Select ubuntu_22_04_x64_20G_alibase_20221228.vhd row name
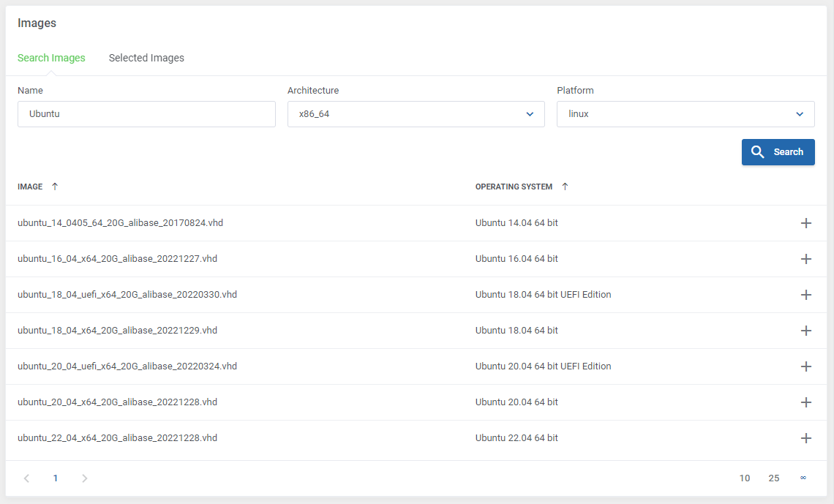Image resolution: width=834 pixels, height=504 pixels. pyautogui.click(x=118, y=438)
